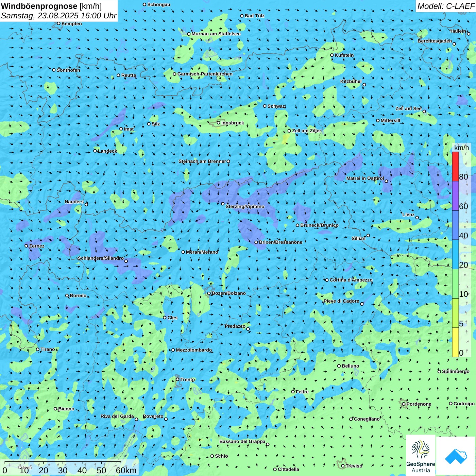476x476 pixels.
Task: Click the Schongau label
Action: [158, 4]
